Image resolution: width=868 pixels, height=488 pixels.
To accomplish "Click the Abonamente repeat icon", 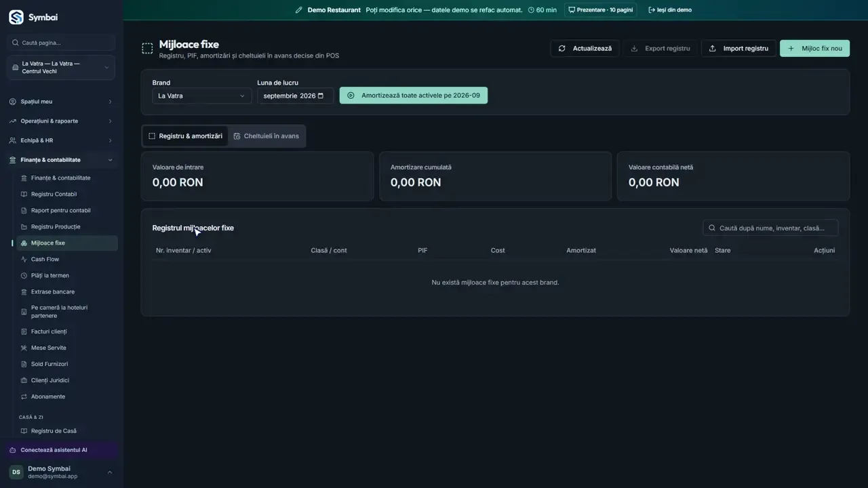I will click(24, 396).
